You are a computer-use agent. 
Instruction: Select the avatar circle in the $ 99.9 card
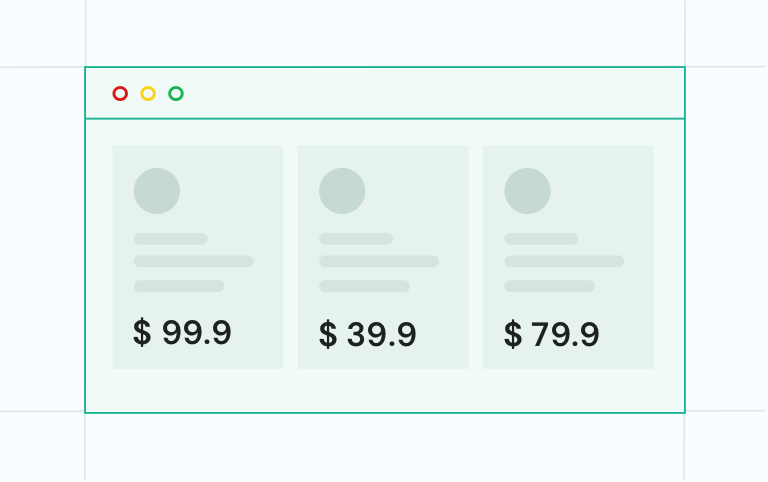coord(157,191)
